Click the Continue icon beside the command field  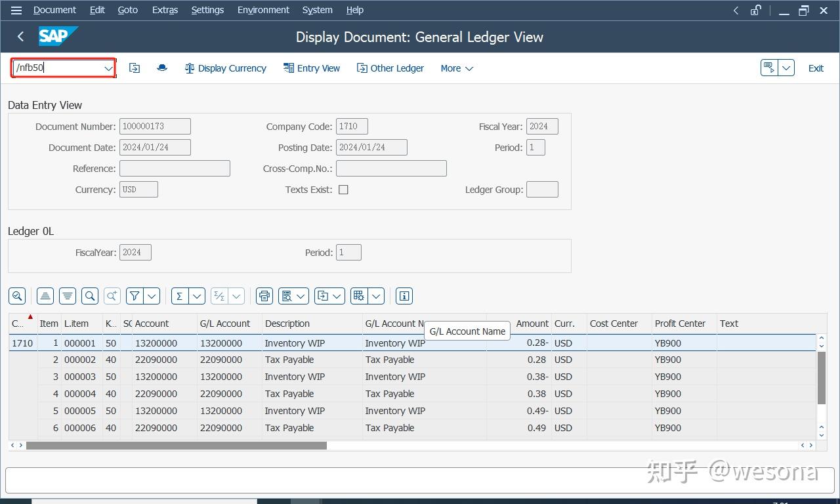[134, 68]
